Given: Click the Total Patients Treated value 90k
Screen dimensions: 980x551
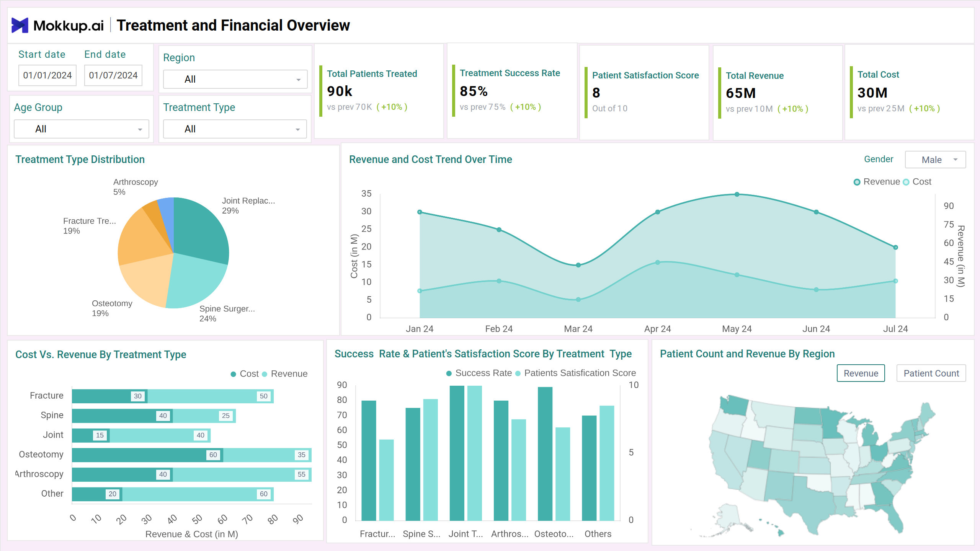Looking at the screenshot, I should pyautogui.click(x=340, y=91).
